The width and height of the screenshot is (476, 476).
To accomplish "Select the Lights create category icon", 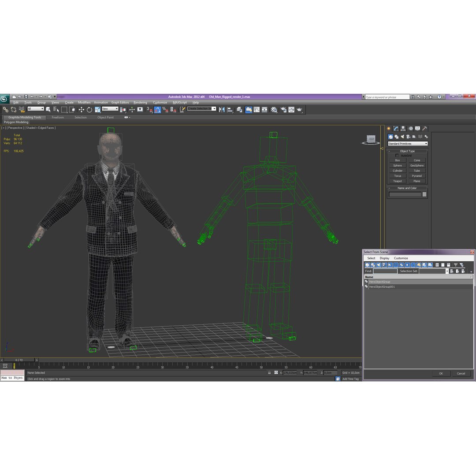I will click(x=402, y=137).
